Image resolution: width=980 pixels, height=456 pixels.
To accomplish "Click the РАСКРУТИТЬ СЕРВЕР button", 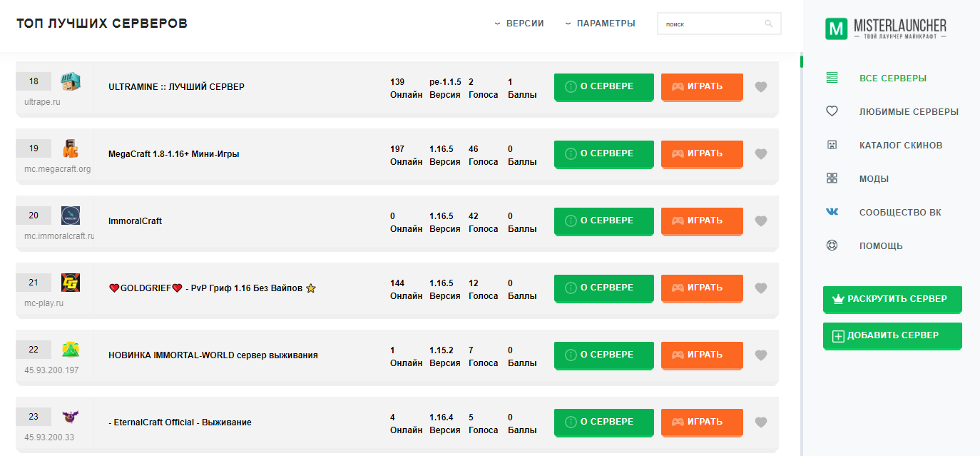I will tap(892, 300).
